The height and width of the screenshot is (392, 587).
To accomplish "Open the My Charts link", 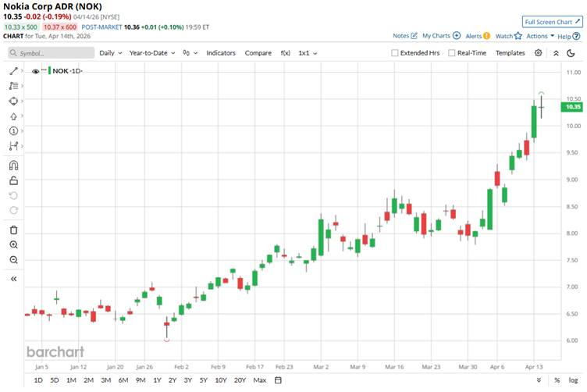I will [x=441, y=36].
